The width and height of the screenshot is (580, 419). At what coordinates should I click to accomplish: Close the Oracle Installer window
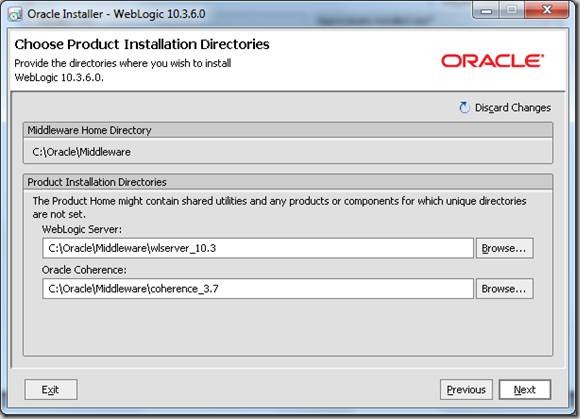pos(546,10)
